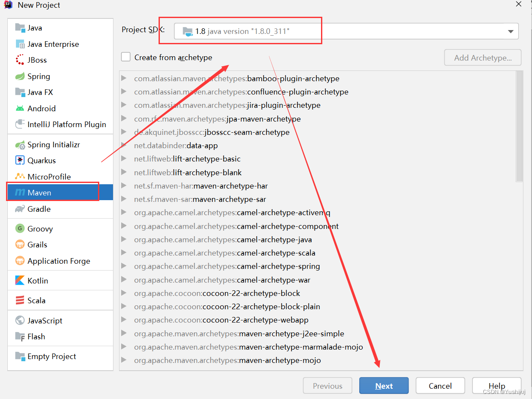This screenshot has width=532, height=399.
Task: Expand lift-archetype-basic entry
Action: point(124,158)
